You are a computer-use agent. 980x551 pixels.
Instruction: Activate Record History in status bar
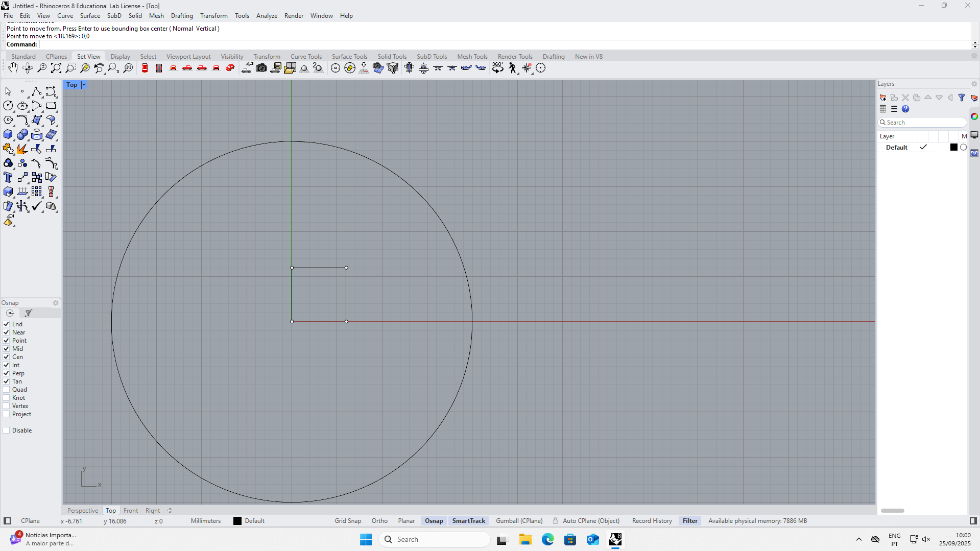[652, 520]
